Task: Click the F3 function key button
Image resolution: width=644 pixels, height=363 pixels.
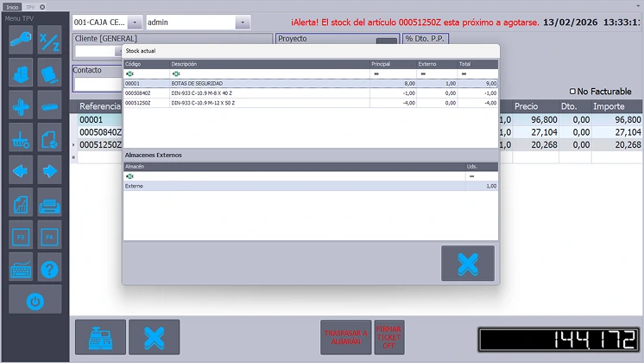Action: point(21,236)
